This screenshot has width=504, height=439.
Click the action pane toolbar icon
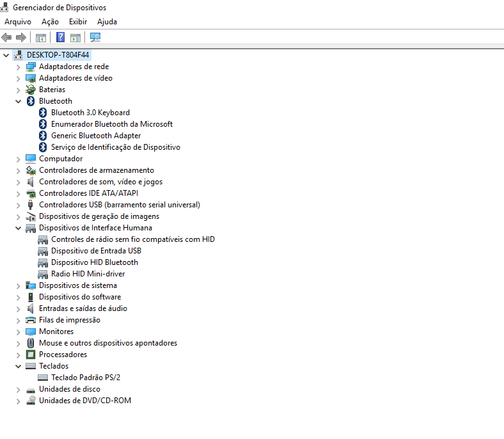tap(75, 38)
